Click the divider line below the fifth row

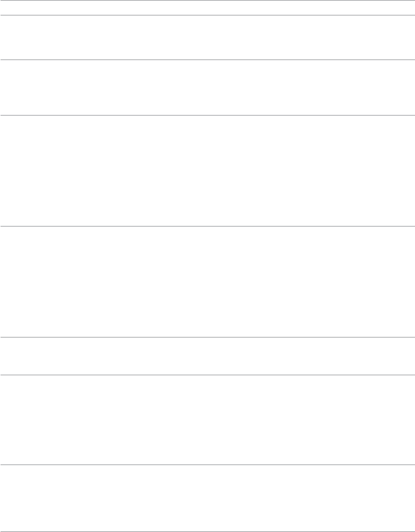coord(207,337)
